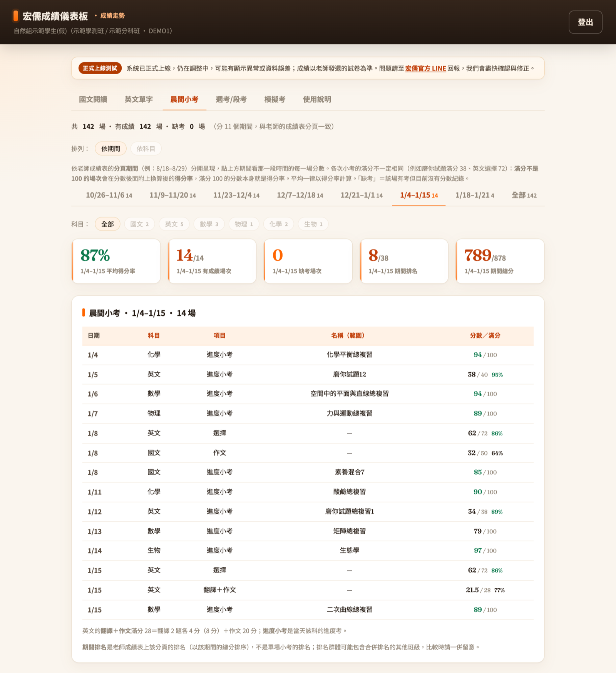Switch to the 英文單字 tab
The image size is (616, 673).
[139, 99]
